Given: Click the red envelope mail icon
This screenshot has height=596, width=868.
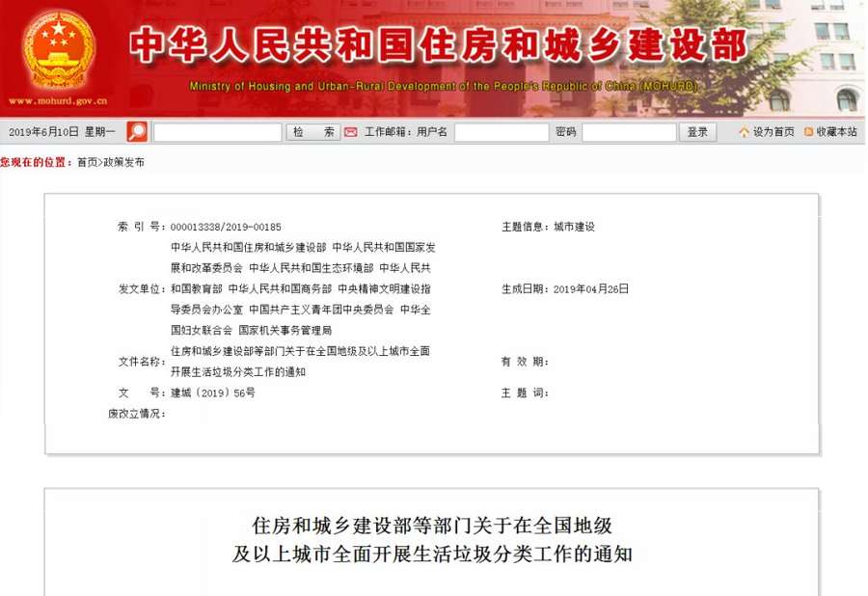Looking at the screenshot, I should point(350,132).
